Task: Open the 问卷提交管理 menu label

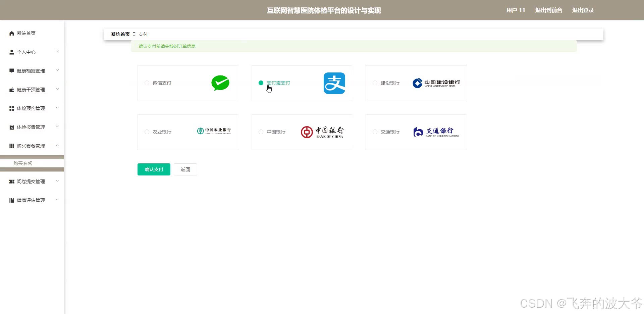Action: point(31,181)
